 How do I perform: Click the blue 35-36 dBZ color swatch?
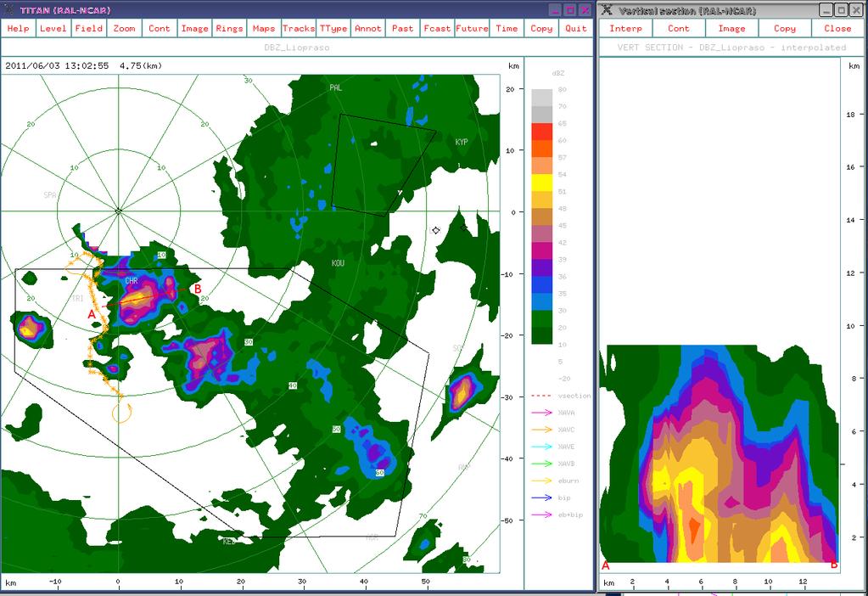pos(542,284)
